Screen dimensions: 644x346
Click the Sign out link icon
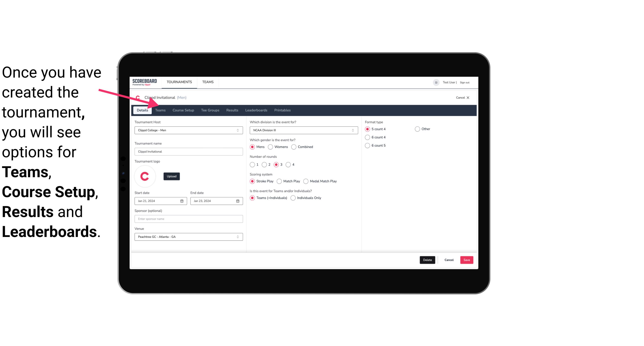tap(465, 82)
